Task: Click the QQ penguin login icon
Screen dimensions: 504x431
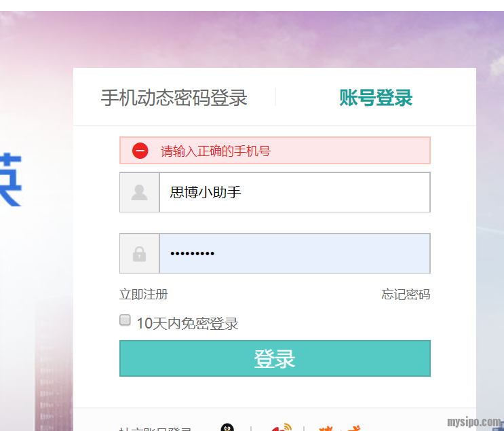Action: click(228, 428)
